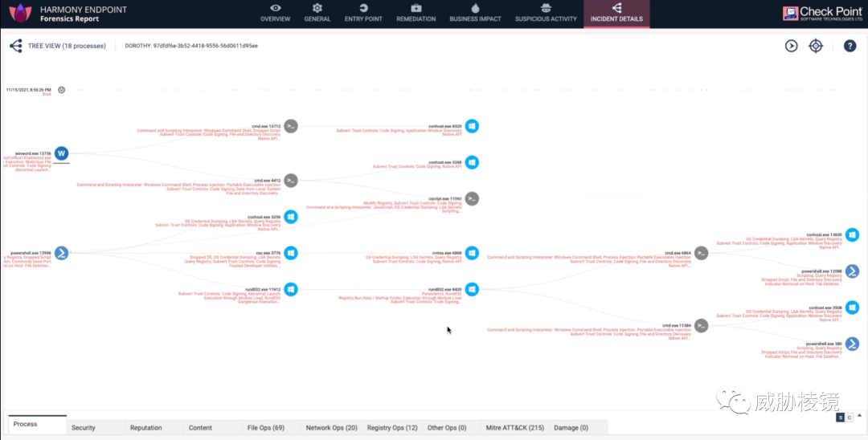868x440 pixels.
Task: Start playback with the play circle button
Action: point(791,46)
